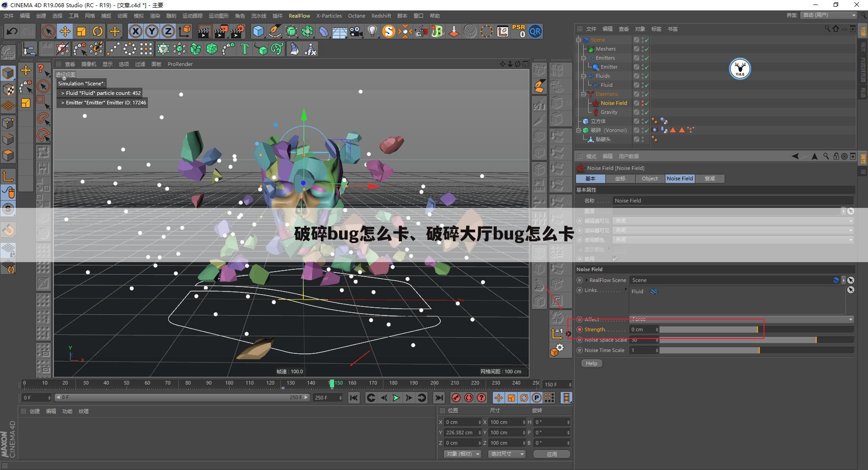The width and height of the screenshot is (868, 470).
Task: Switch to the 坐标 tab
Action: coord(620,179)
